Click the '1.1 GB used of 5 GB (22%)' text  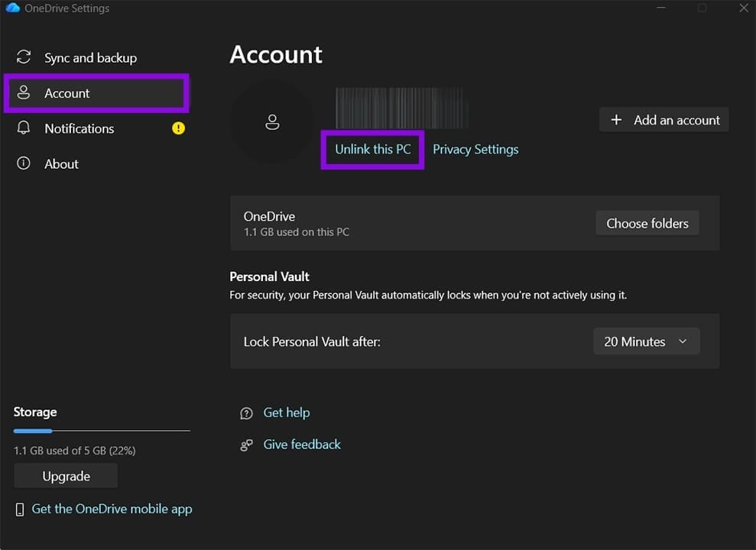point(74,451)
